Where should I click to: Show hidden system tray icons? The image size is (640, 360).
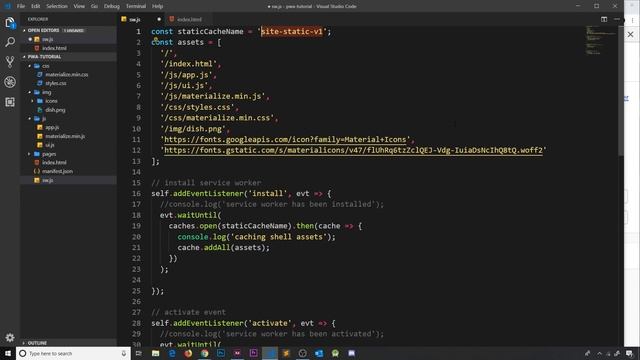tap(599, 353)
